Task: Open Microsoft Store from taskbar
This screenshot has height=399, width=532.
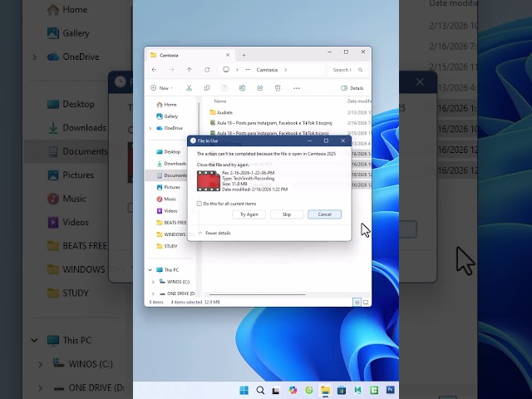Action: [x=342, y=390]
